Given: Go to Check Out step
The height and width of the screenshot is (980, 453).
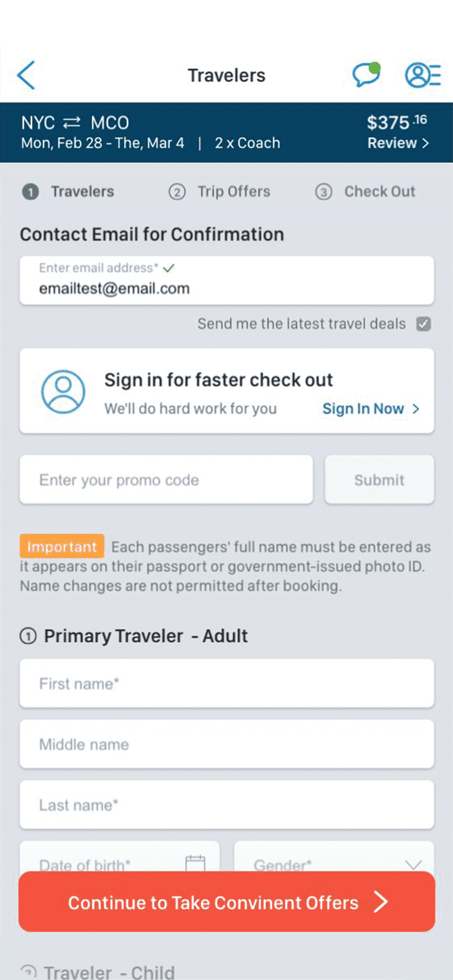Looking at the screenshot, I should [x=365, y=191].
